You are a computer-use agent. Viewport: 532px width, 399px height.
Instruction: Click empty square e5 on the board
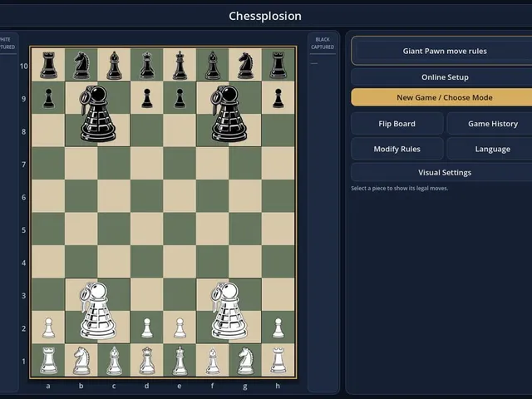point(180,229)
